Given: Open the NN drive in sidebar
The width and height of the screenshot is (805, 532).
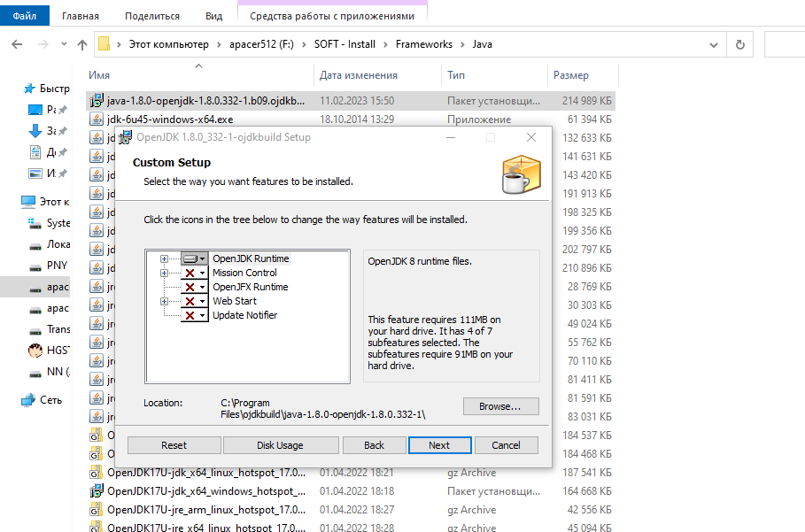Looking at the screenshot, I should tap(50, 372).
